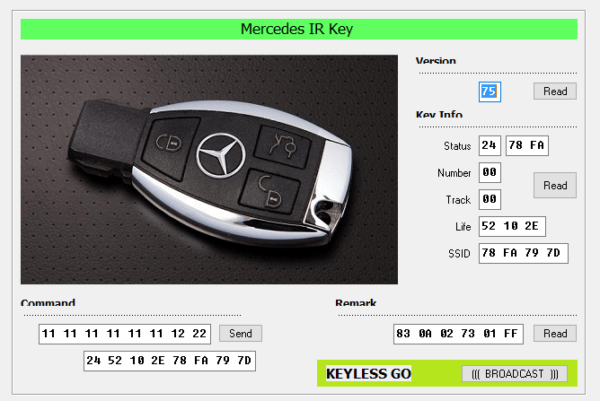Click the Status label
600x401 pixels.
click(x=457, y=146)
